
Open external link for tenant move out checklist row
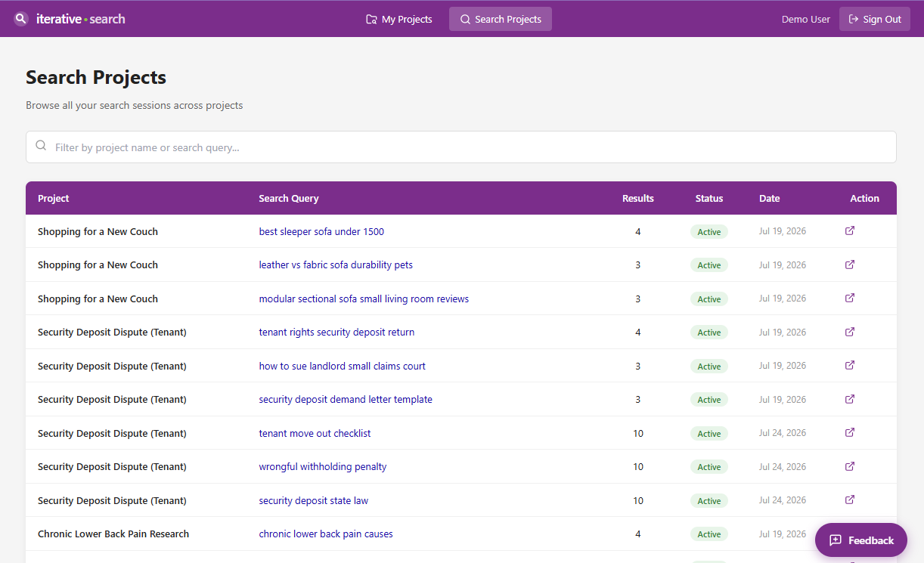click(850, 433)
